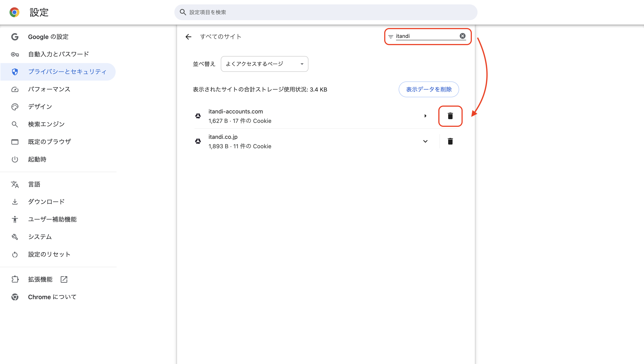Screen dimensions: 644x364
Task: Open パフォーマンス settings
Action: click(x=58, y=89)
